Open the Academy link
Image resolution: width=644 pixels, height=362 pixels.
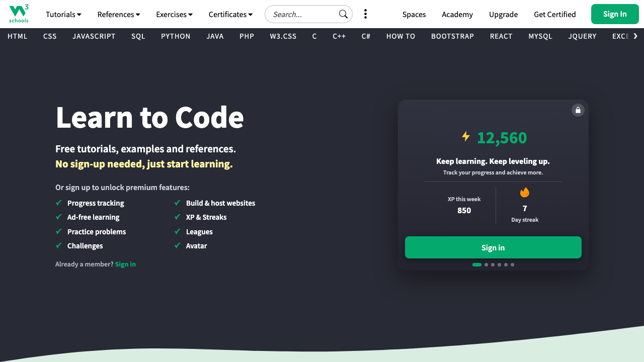coord(457,15)
